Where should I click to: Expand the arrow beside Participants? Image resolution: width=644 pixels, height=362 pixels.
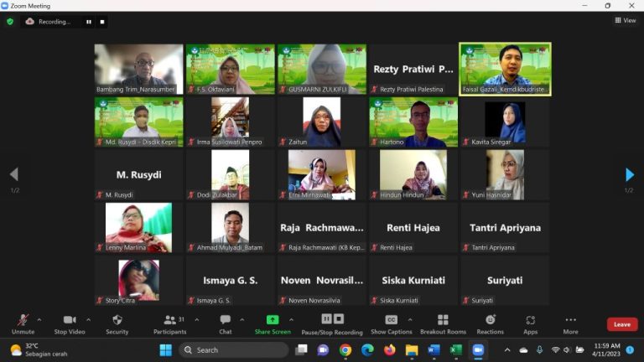pyautogui.click(x=197, y=320)
